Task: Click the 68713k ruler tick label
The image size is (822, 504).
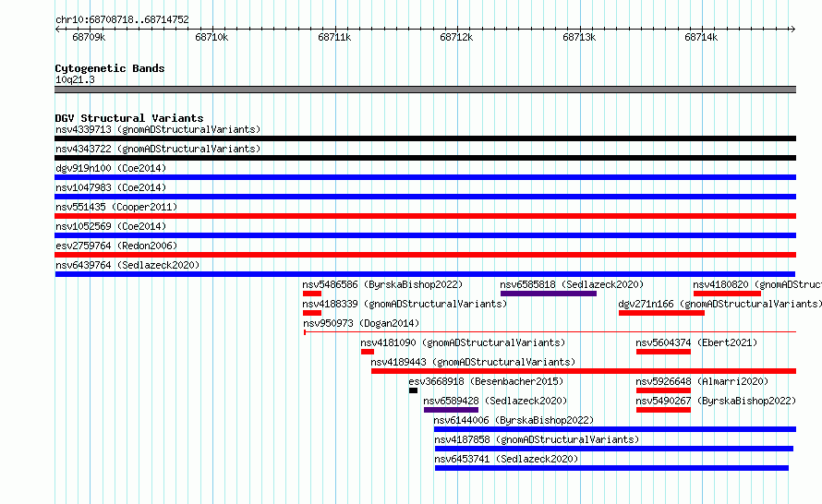Action: [579, 37]
